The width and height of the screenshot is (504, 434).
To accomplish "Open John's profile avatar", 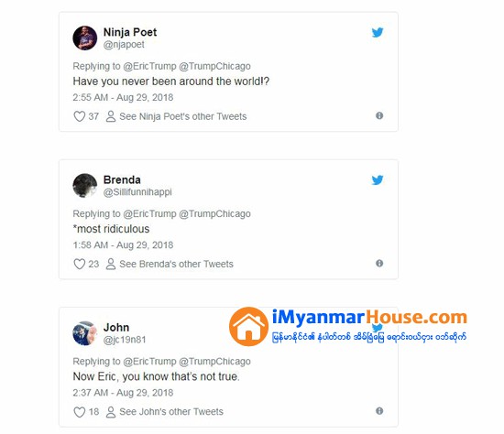I will (85, 333).
